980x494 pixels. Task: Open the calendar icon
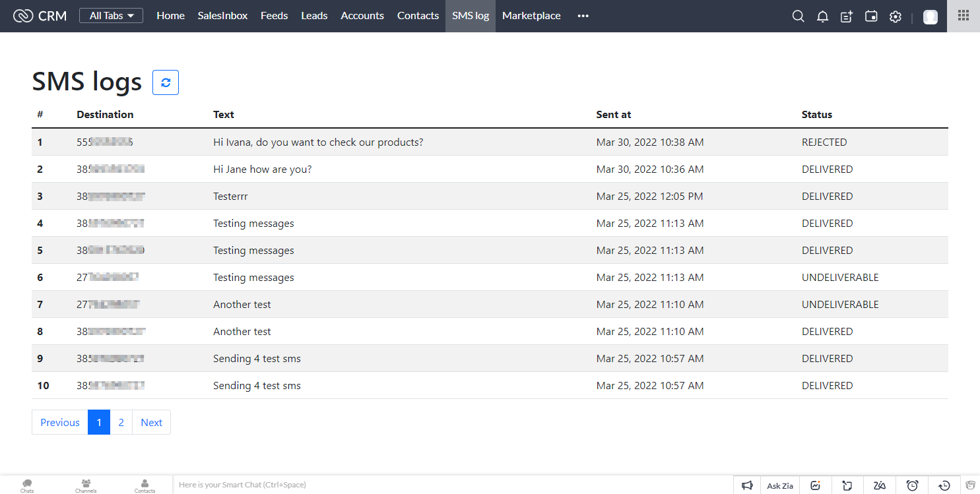(871, 16)
